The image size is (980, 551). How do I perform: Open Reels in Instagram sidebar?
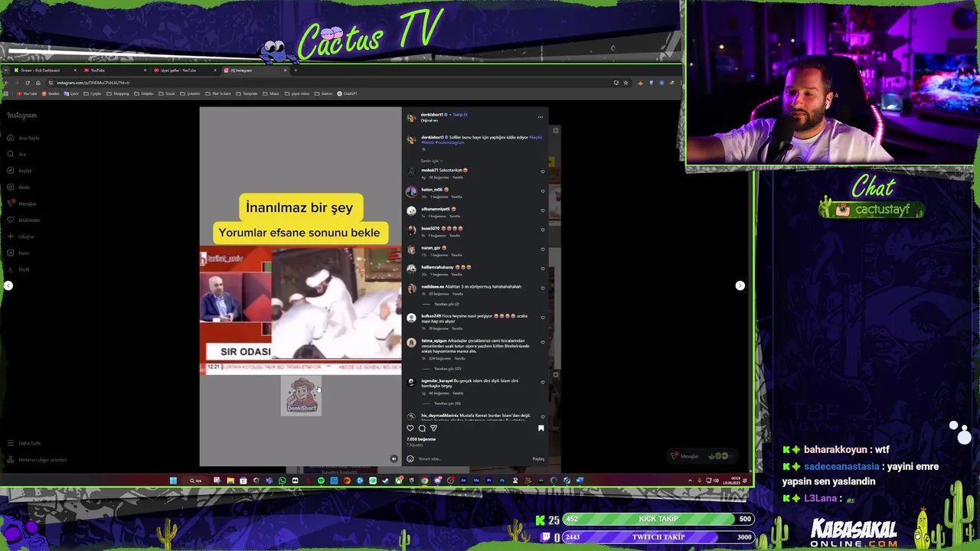[19, 187]
